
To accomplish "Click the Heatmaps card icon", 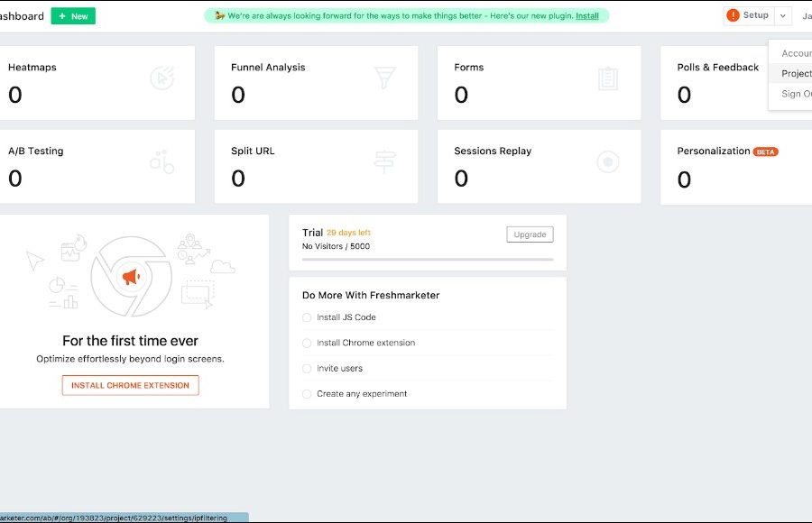I will (162, 78).
